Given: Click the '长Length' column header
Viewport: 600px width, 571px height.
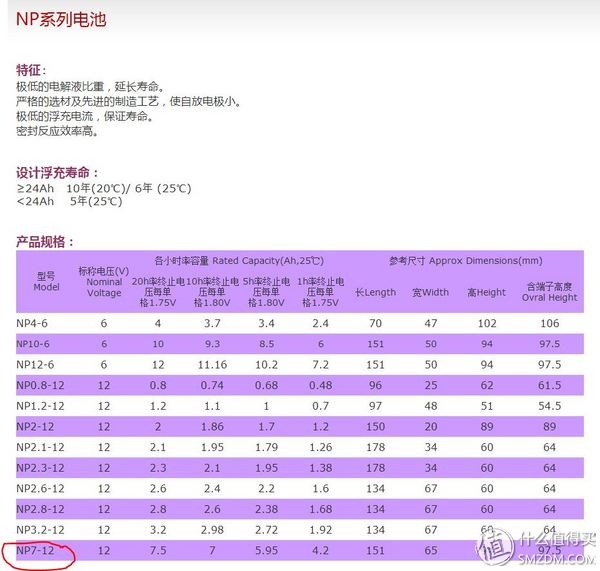Looking at the screenshot, I should 375,292.
